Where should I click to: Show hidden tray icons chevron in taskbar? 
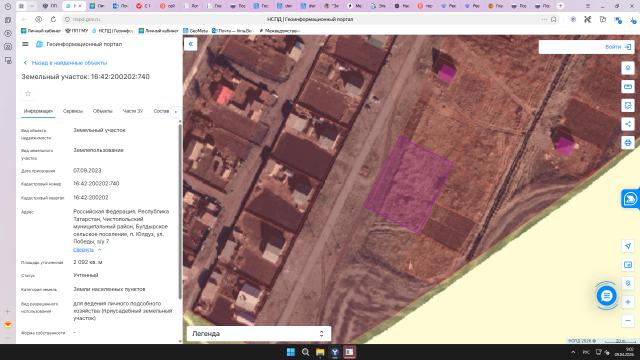(573, 352)
